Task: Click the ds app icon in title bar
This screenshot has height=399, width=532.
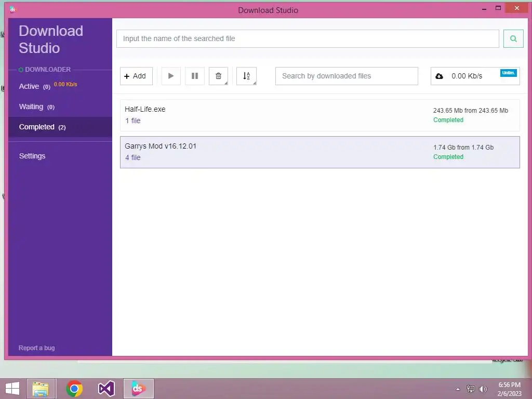Action: [13, 9]
